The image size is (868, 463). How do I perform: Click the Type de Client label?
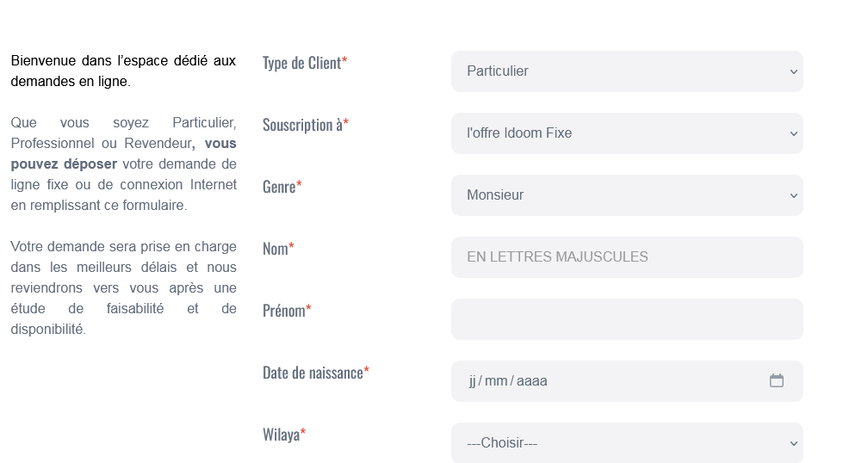(x=301, y=63)
